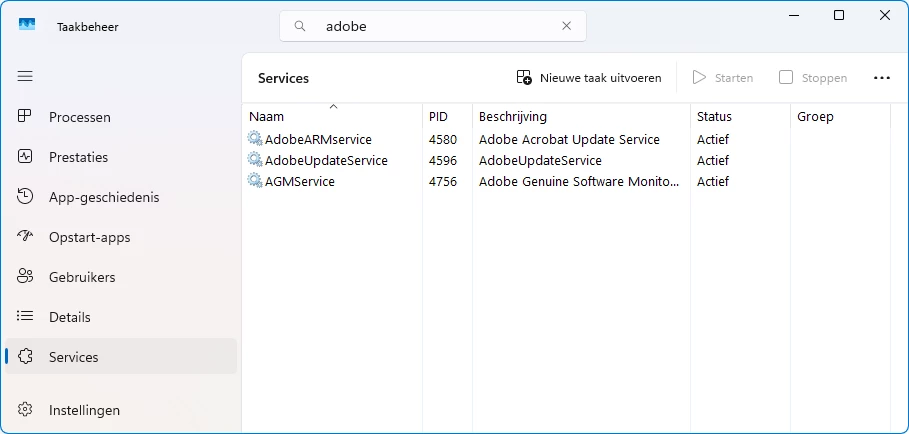
Task: Click PID value 4596
Action: coord(443,161)
